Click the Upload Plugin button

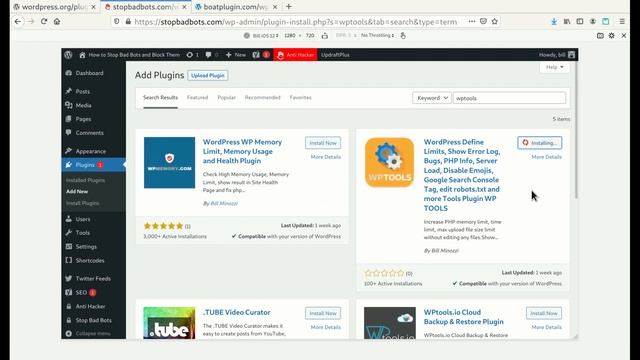click(x=208, y=76)
